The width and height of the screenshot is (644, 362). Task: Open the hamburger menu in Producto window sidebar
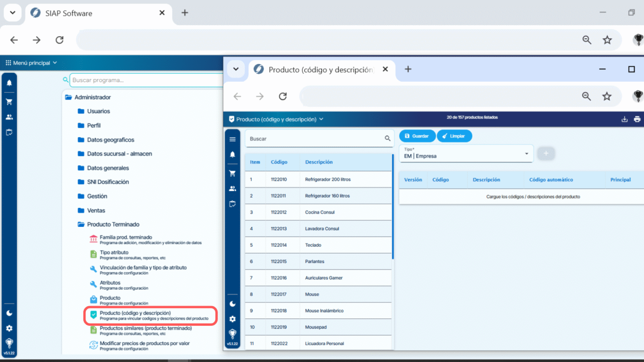[x=232, y=139]
